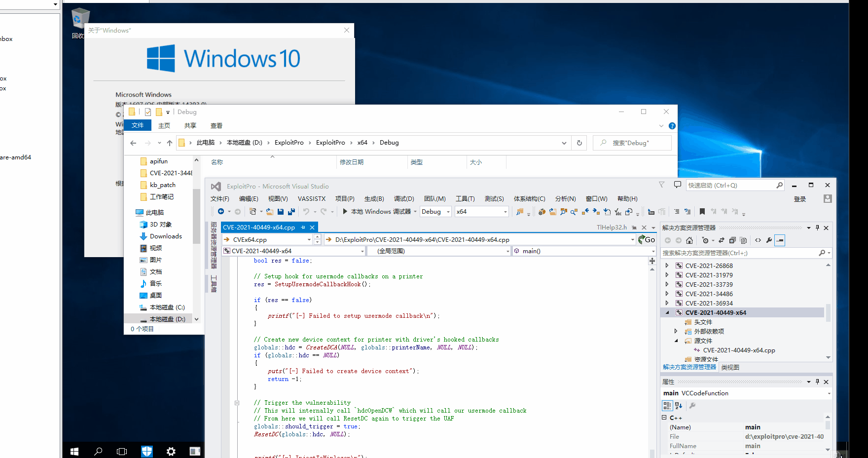
Task: Click the VA spell check 'abc' icon
Action: coord(618,212)
